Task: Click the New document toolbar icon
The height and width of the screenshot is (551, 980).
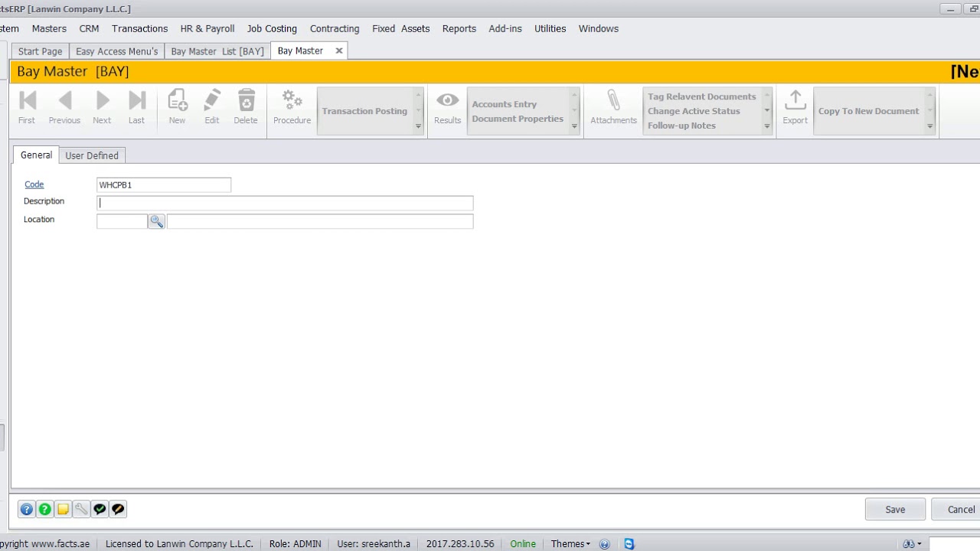Action: (177, 101)
